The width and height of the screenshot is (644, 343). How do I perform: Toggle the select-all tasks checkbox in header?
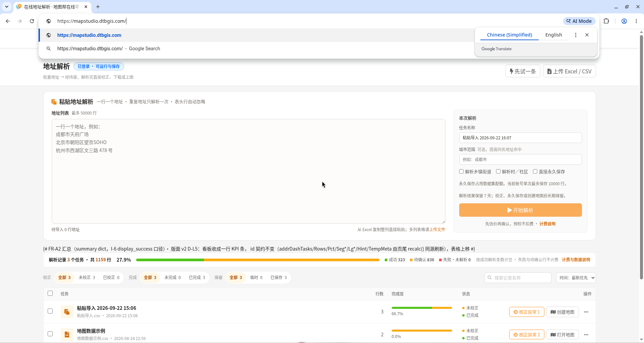50,293
